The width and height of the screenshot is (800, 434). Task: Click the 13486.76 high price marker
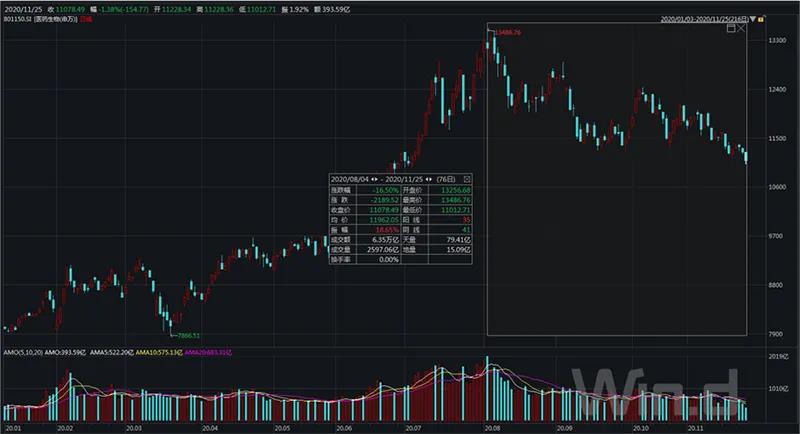508,33
